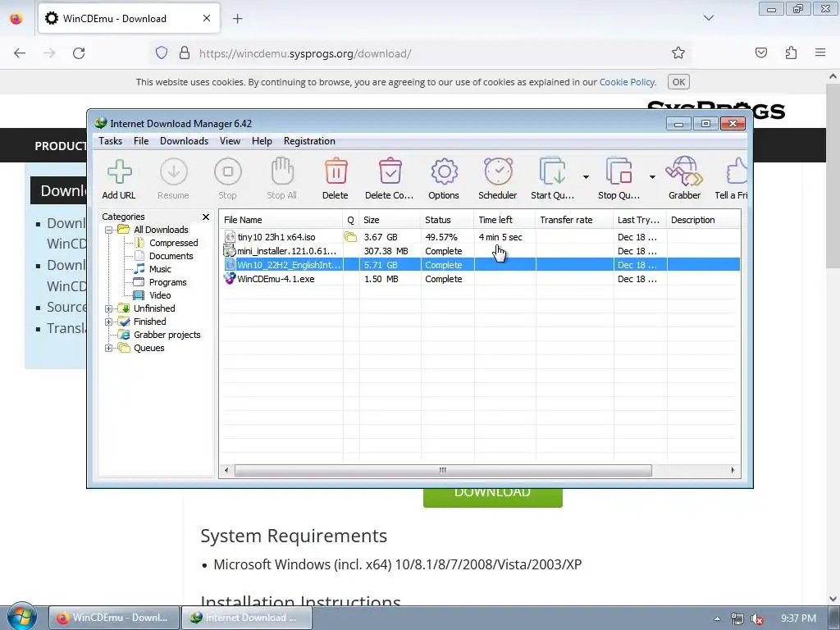
Task: Open Stop Queue dropdown arrow
Action: [x=652, y=177]
